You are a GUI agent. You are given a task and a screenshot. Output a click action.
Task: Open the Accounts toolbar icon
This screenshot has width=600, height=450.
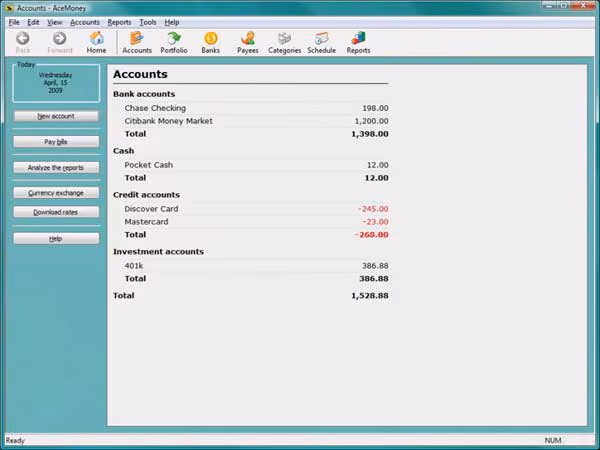tap(137, 42)
